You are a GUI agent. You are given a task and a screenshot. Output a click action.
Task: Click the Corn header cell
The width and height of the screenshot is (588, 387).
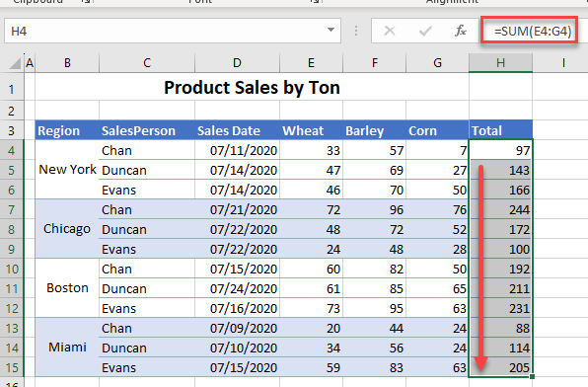pos(437,130)
